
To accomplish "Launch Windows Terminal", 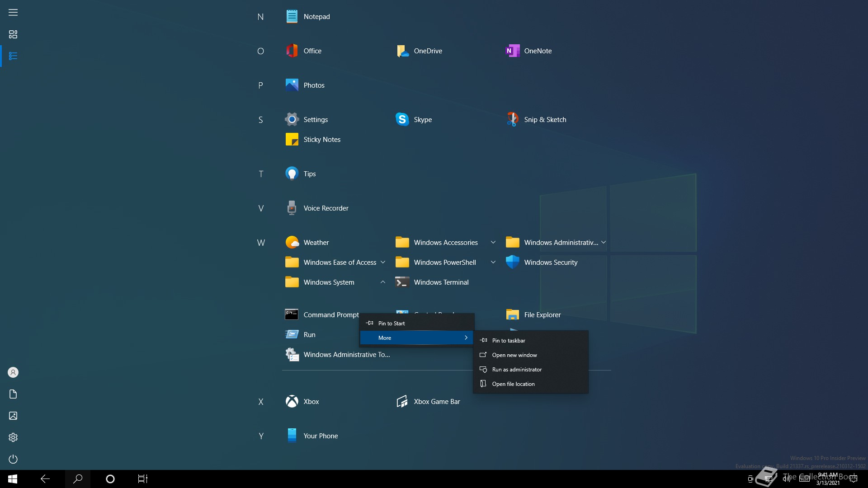I will click(x=432, y=282).
